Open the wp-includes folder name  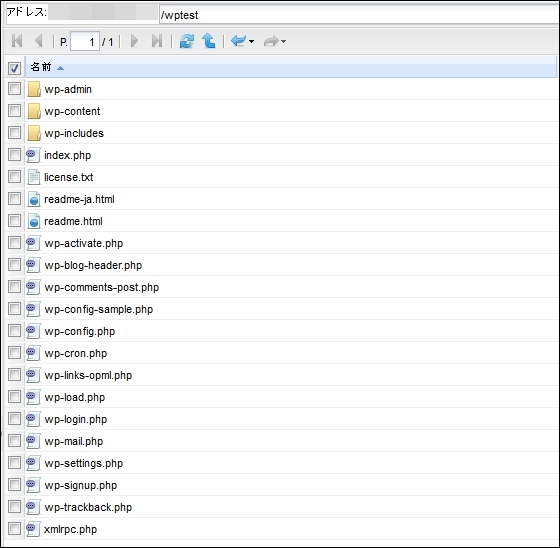(74, 133)
